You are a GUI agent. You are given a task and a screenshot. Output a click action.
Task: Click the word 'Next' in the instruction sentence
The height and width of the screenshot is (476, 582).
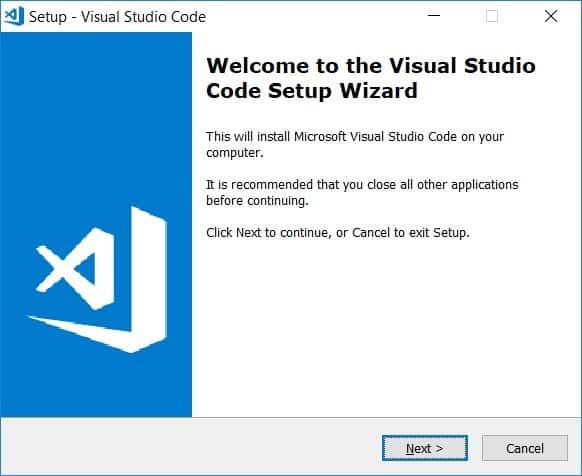[249, 233]
